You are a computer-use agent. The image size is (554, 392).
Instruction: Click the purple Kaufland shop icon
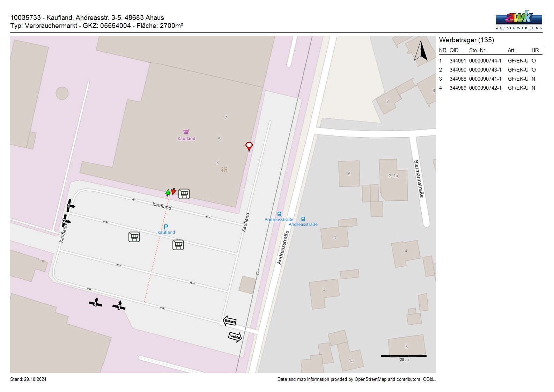186,132
